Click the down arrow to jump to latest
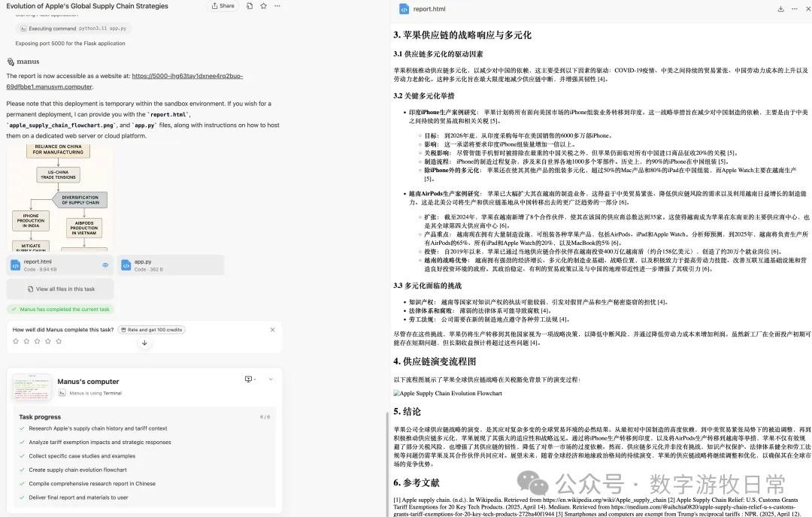 click(144, 344)
